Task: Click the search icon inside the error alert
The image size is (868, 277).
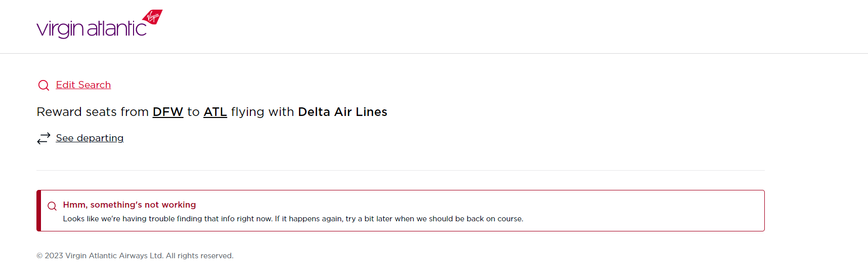Action: point(52,206)
